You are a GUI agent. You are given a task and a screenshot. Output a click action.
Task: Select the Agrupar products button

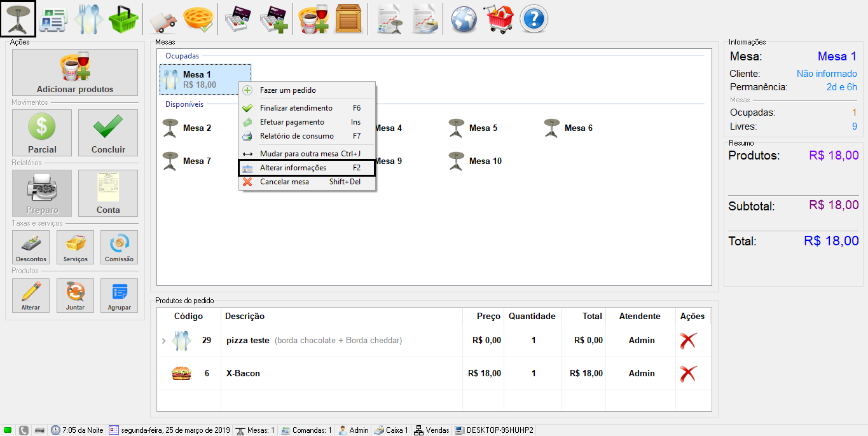[x=119, y=296]
